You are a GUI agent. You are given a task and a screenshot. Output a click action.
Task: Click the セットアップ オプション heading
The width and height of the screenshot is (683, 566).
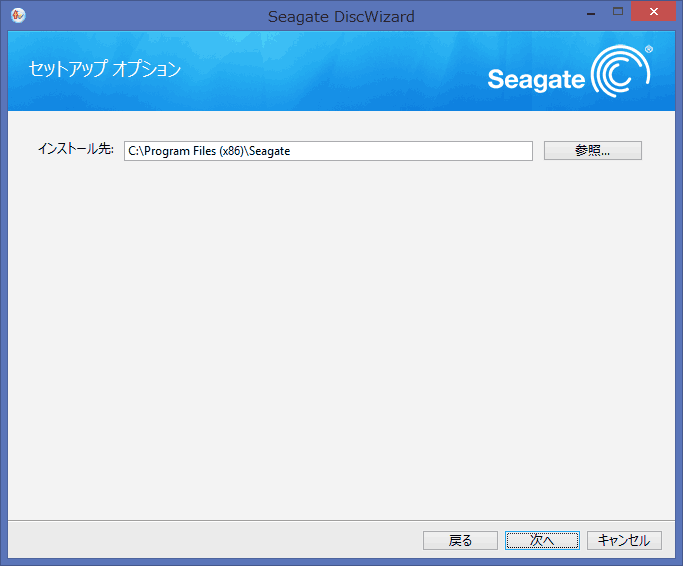[x=105, y=69]
